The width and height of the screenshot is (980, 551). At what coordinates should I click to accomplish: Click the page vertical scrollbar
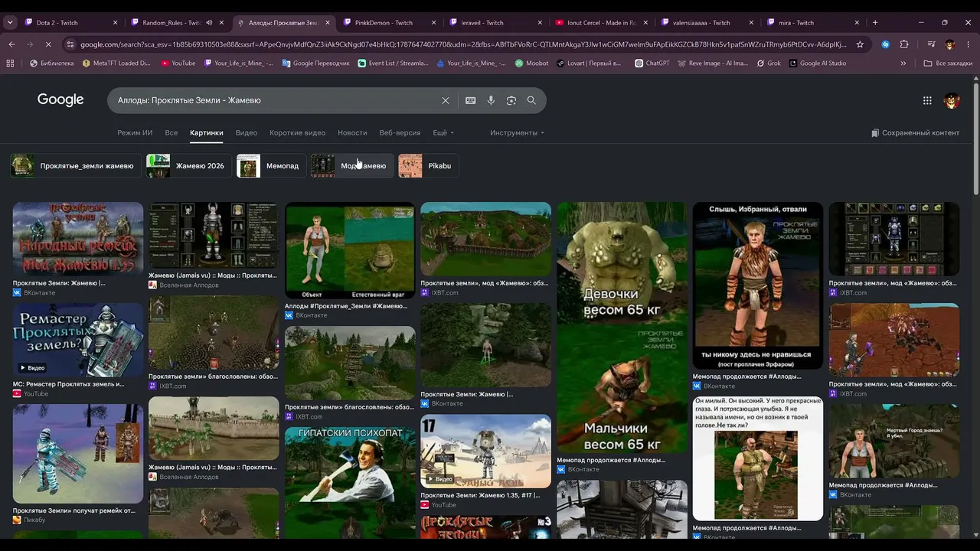tap(975, 138)
